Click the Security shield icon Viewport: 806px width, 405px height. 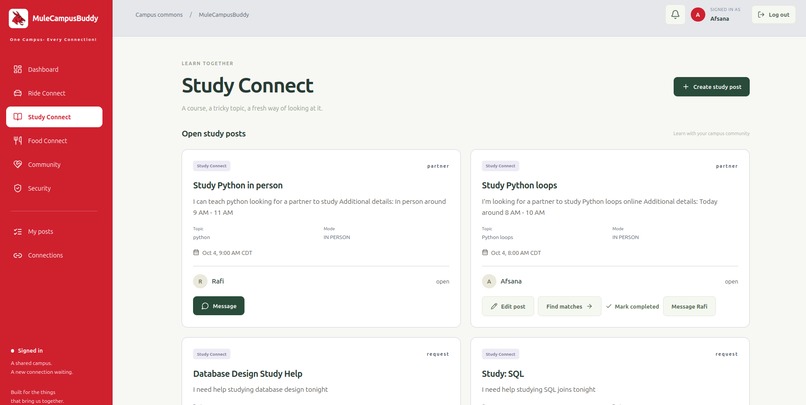coord(18,188)
